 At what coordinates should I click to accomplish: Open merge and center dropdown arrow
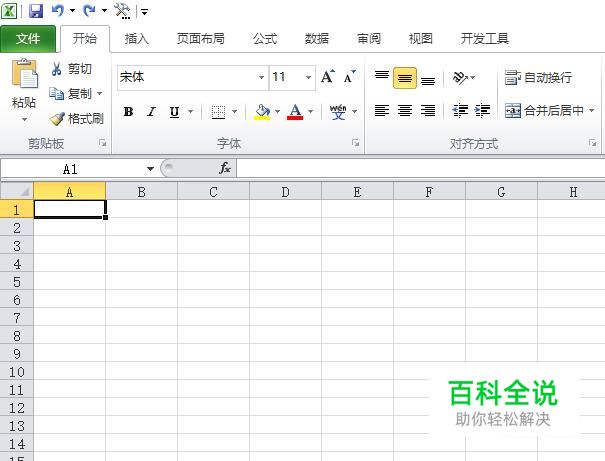591,111
